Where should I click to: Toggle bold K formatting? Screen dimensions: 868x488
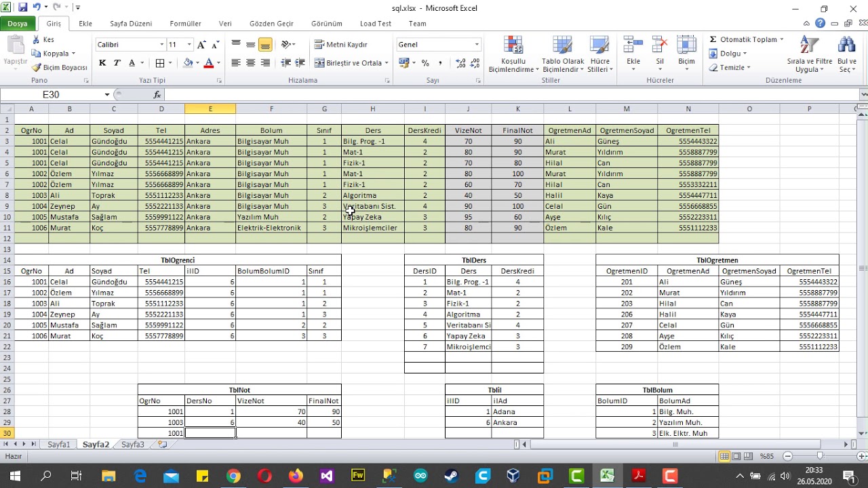point(102,63)
